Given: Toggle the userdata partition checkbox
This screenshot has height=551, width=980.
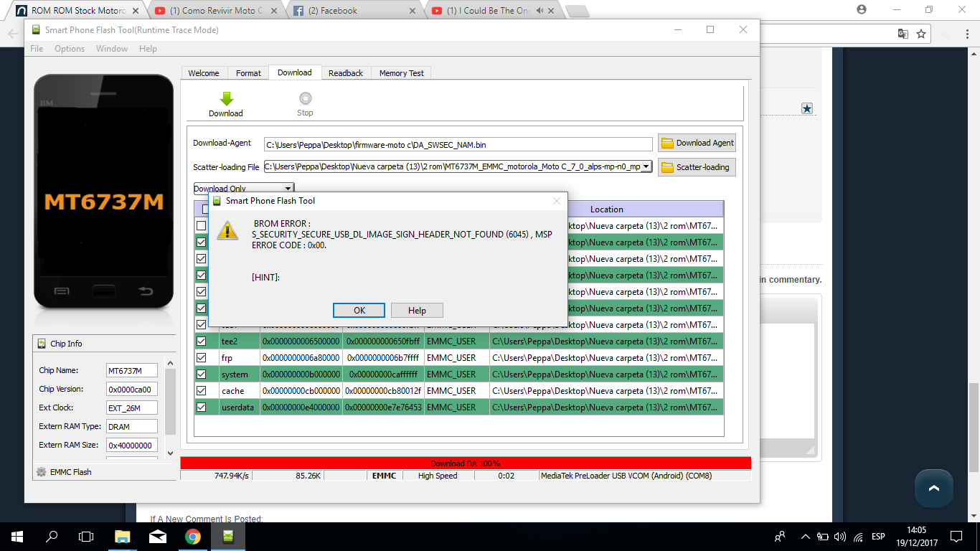Looking at the screenshot, I should point(202,407).
